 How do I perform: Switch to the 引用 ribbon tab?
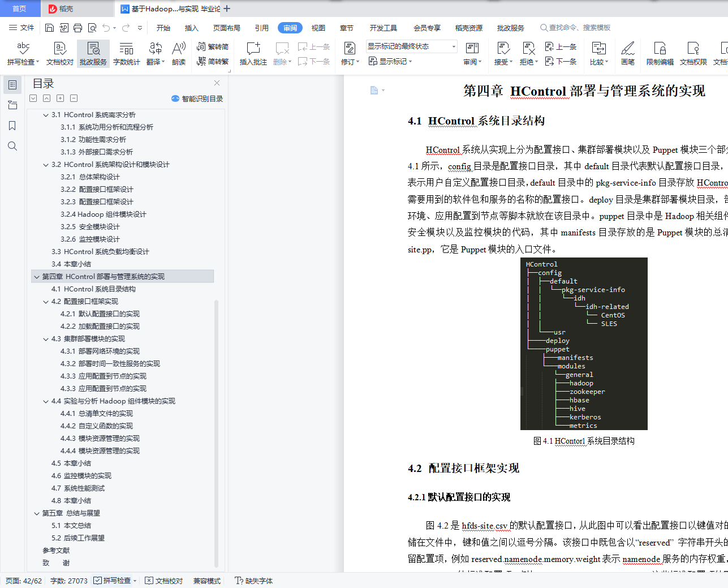(x=261, y=28)
